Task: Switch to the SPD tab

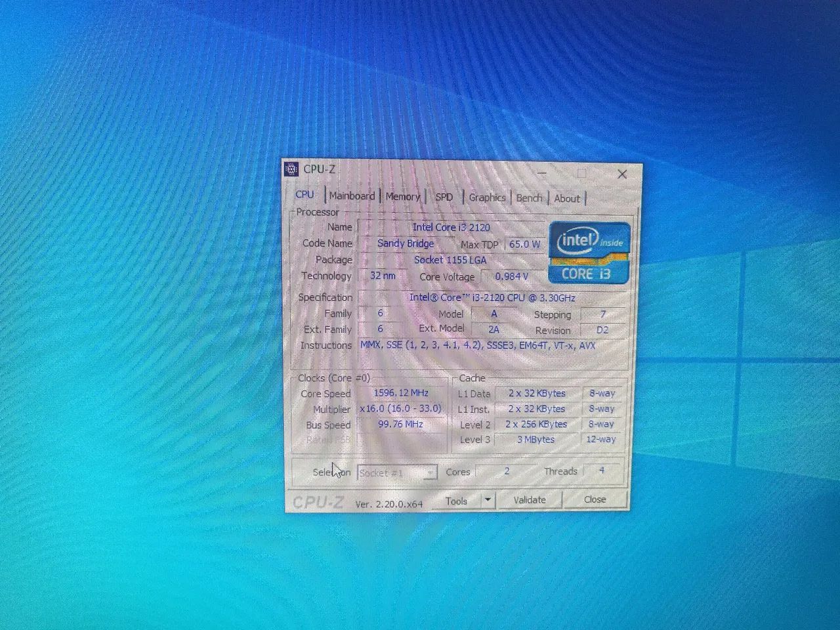Action: pos(444,197)
